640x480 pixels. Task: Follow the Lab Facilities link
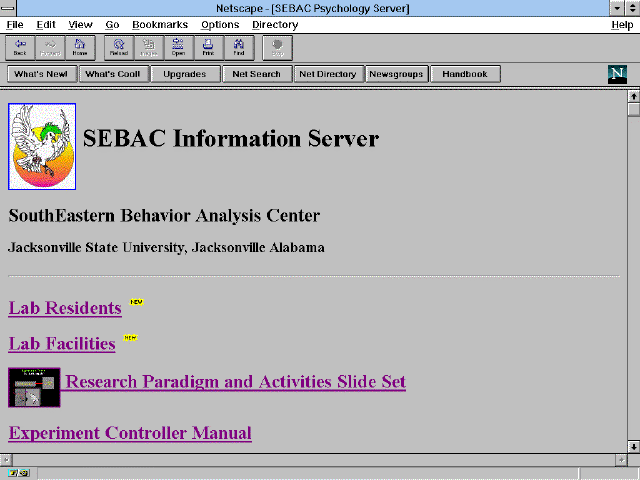pos(62,344)
